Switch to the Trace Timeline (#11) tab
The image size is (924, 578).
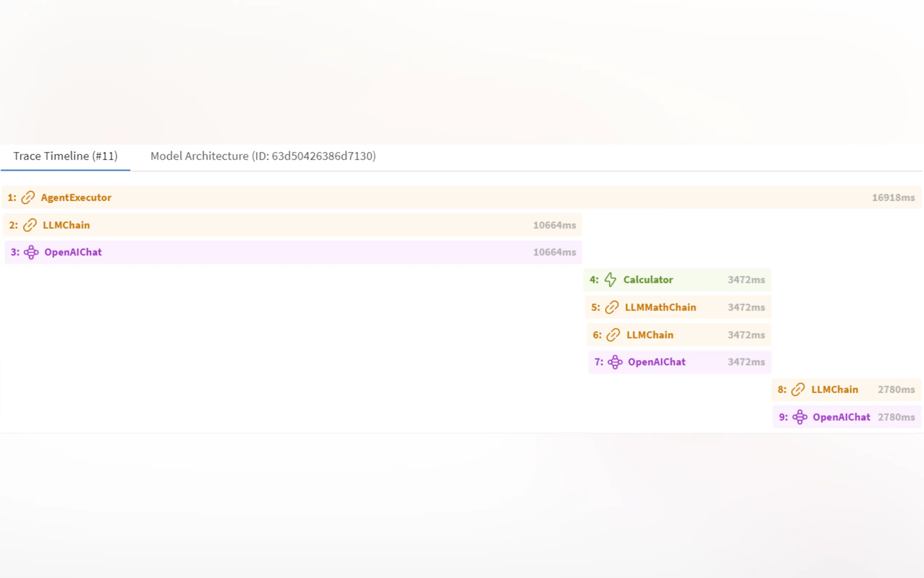coord(65,156)
